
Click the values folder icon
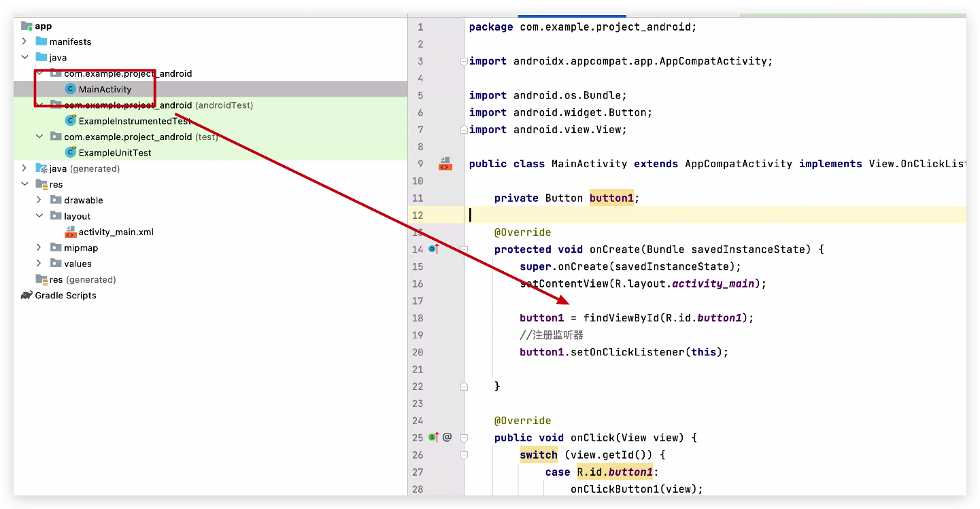(56, 264)
